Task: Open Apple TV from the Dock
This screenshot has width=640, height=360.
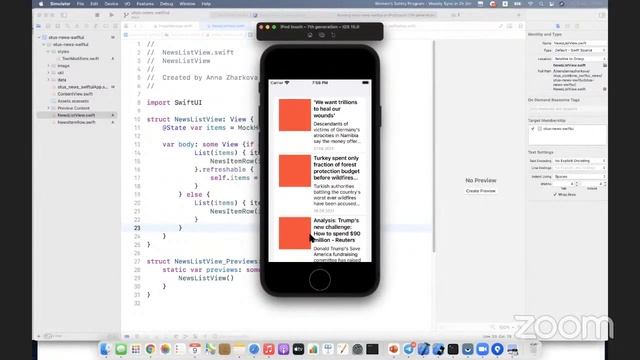Action: click(298, 349)
